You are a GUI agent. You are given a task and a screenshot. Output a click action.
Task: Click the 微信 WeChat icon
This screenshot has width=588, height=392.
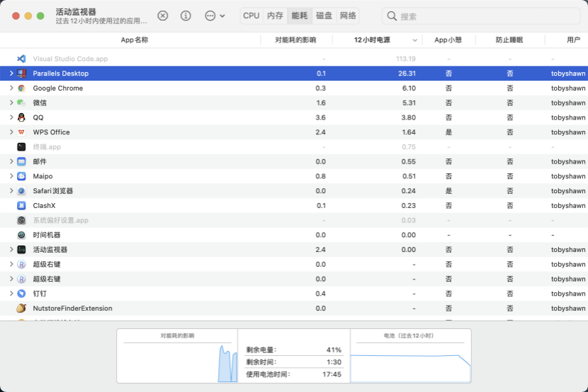21,103
